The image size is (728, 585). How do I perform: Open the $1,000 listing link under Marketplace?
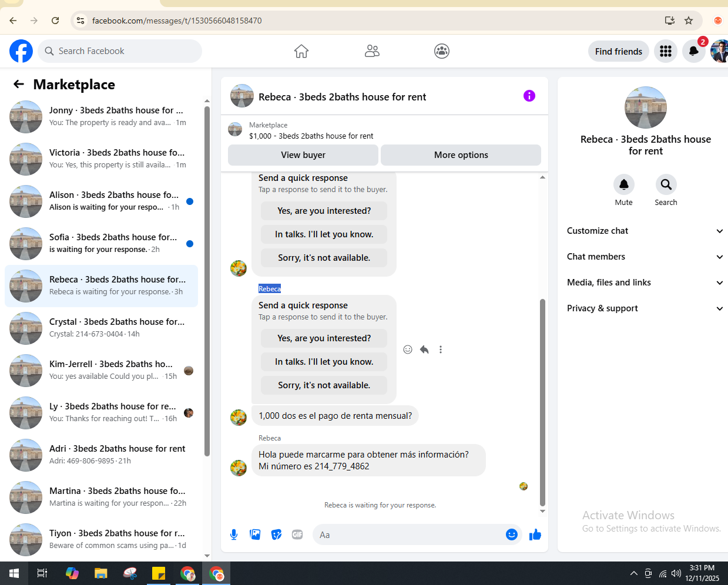pyautogui.click(x=311, y=136)
